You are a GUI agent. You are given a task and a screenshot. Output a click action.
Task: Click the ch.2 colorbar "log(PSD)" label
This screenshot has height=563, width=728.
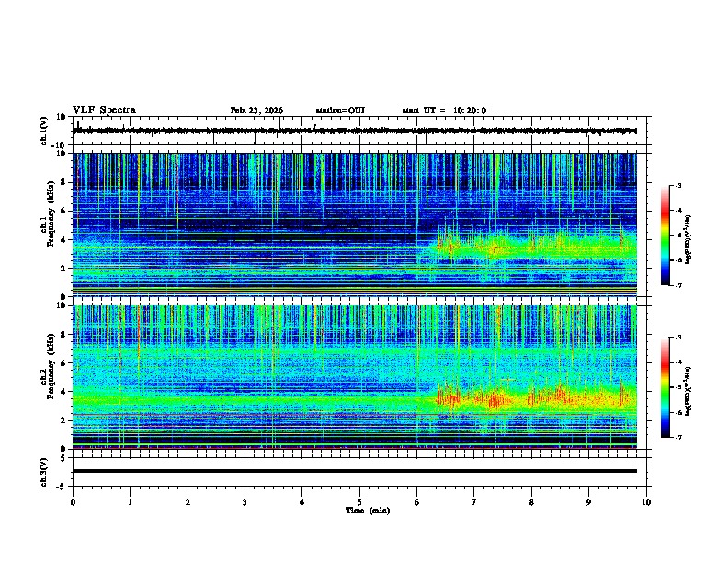tap(688, 390)
